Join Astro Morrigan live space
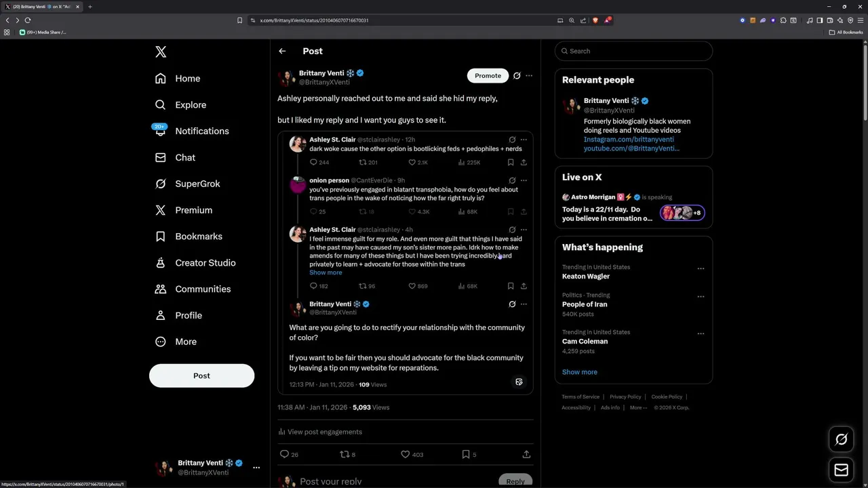This screenshot has height=488, width=868. click(x=633, y=207)
